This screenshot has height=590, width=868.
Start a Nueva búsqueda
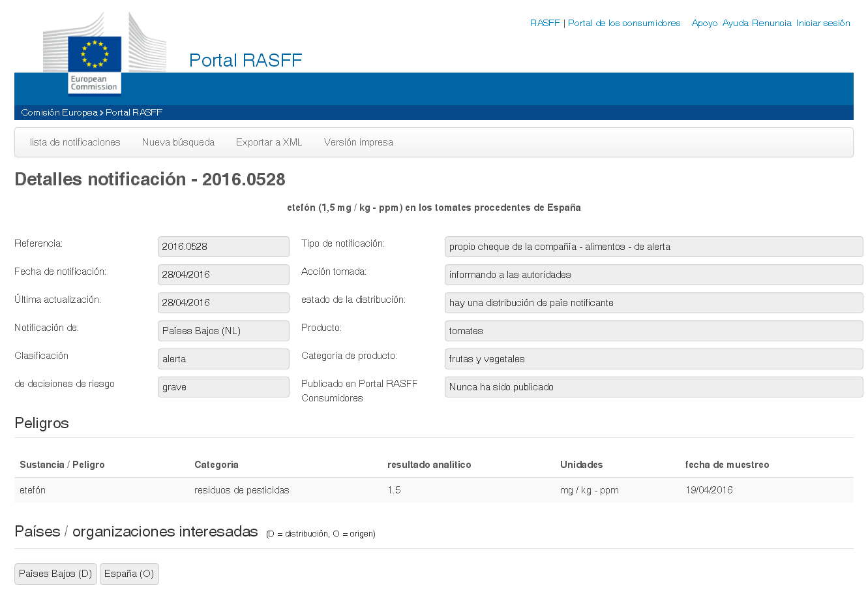[178, 142]
